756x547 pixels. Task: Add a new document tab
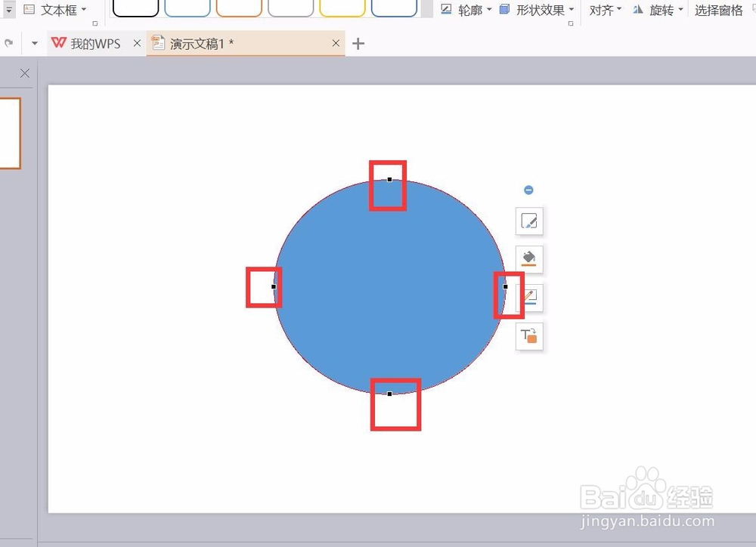(358, 44)
